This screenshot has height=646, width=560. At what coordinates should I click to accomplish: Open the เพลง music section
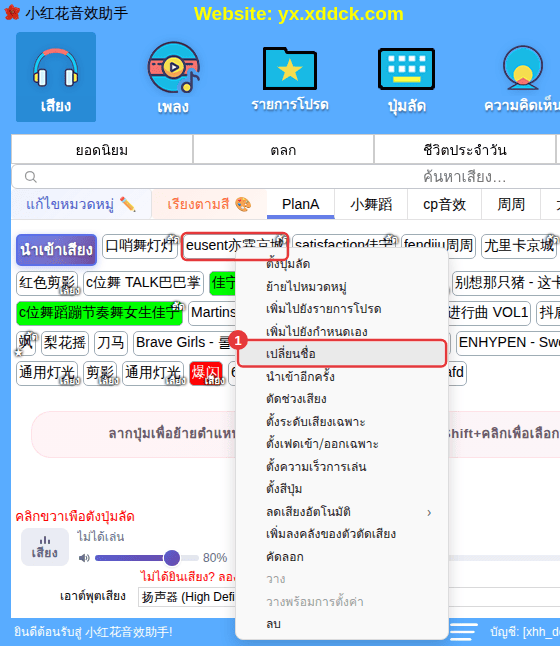point(173,77)
